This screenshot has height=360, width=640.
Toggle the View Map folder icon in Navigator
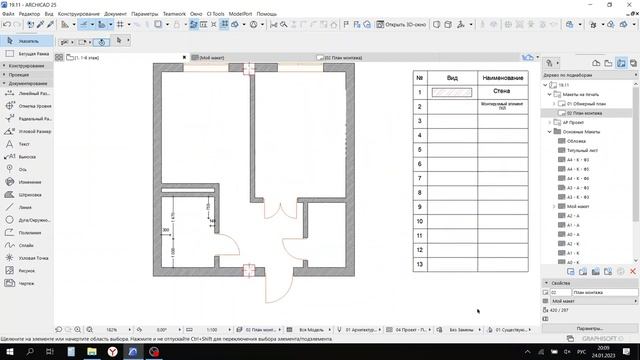pos(609,63)
